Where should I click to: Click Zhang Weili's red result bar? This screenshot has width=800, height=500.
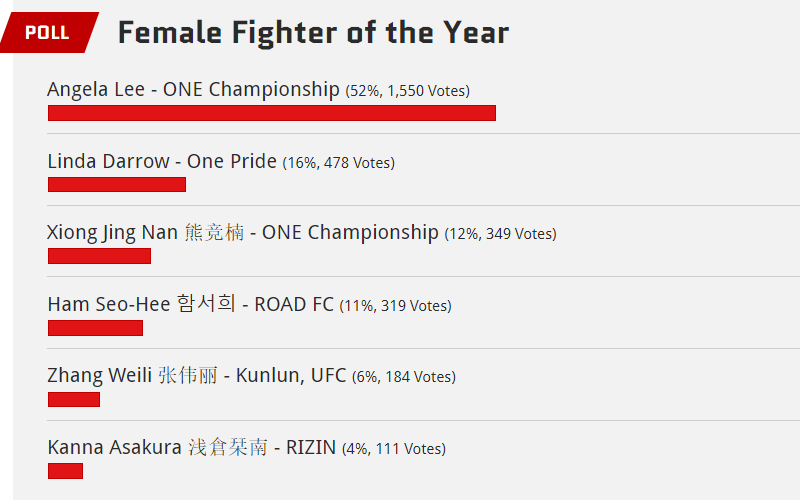click(x=74, y=399)
